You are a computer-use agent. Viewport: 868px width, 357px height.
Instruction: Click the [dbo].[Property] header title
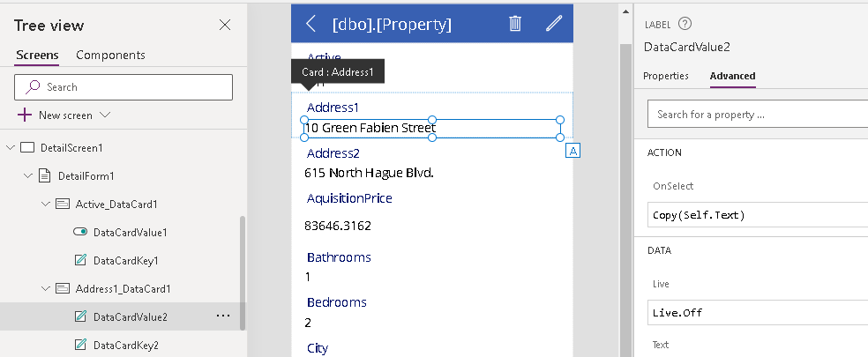[x=392, y=25]
